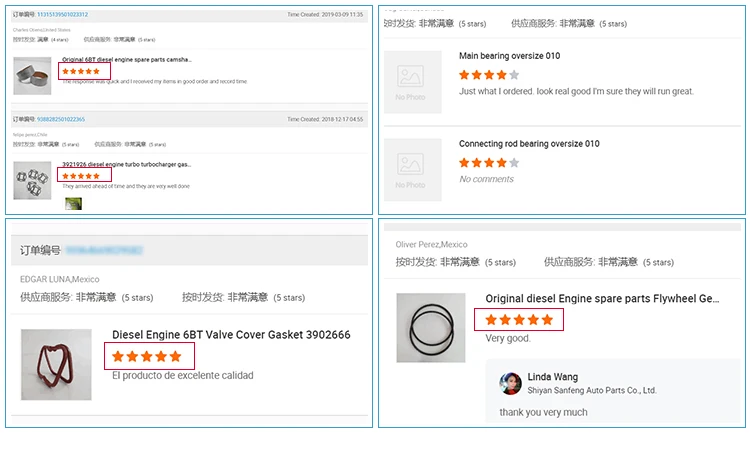
Task: Click the black flywheel O-ring product thumbnail
Action: [431, 327]
